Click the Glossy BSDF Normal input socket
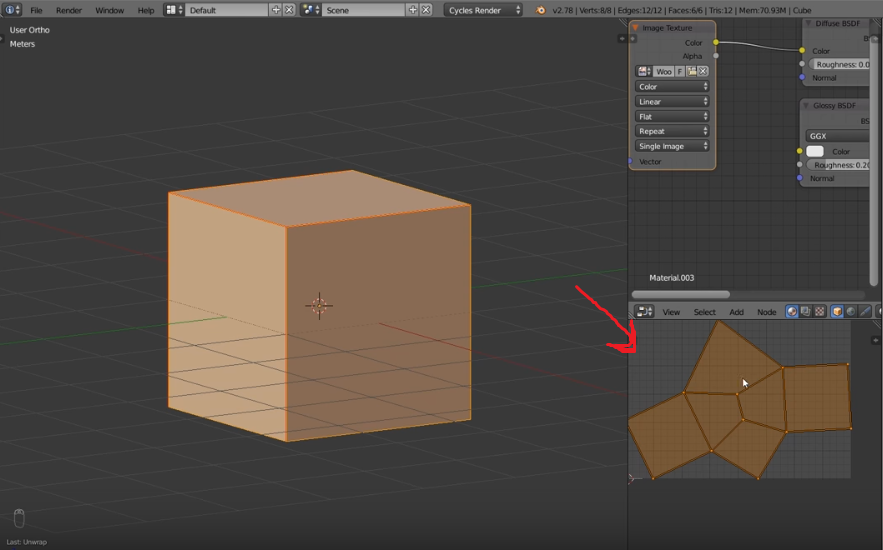Screen dimensions: 883x550 (800, 178)
